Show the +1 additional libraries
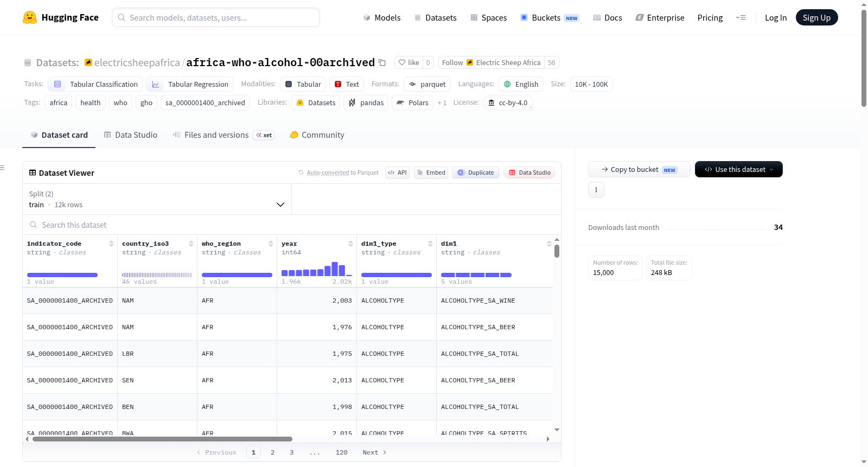The image size is (868, 467). point(442,103)
